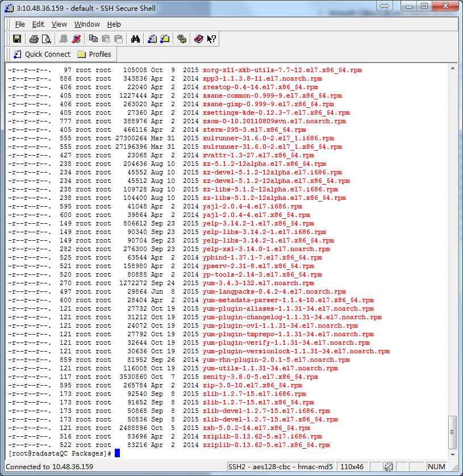
Task: Click the Print toolbar icon
Action: pyautogui.click(x=34, y=39)
